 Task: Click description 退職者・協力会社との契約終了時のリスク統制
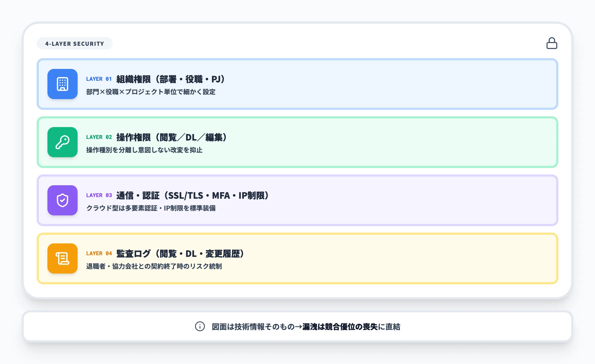154,266
